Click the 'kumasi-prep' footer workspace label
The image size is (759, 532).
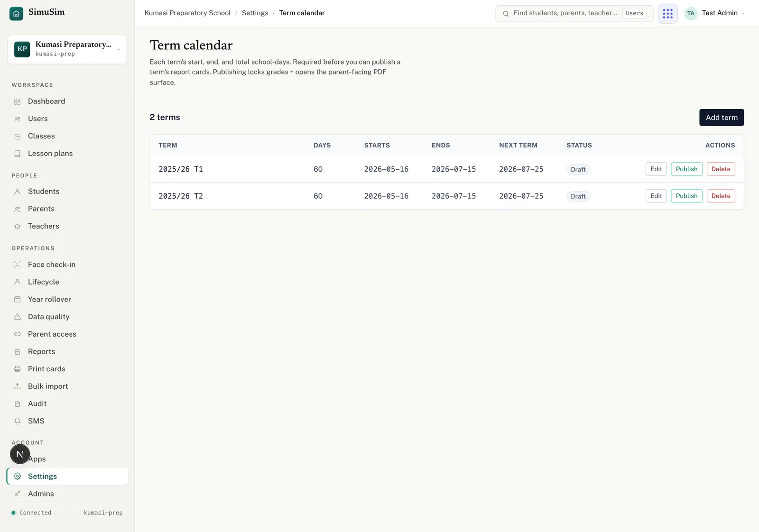tap(103, 513)
